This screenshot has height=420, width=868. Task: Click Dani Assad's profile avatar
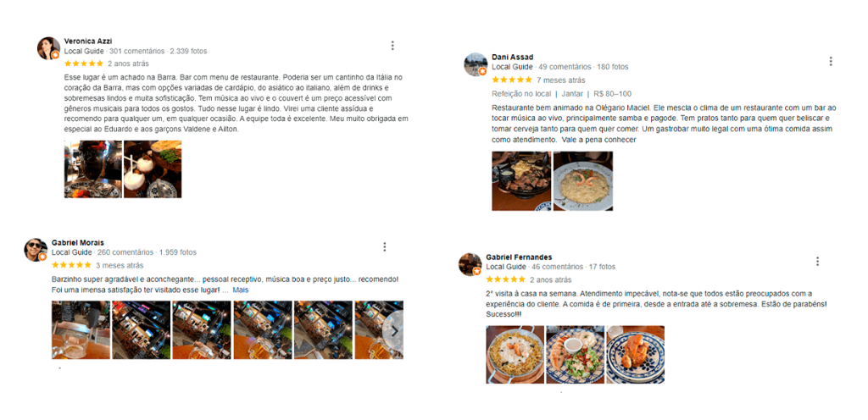click(x=476, y=64)
